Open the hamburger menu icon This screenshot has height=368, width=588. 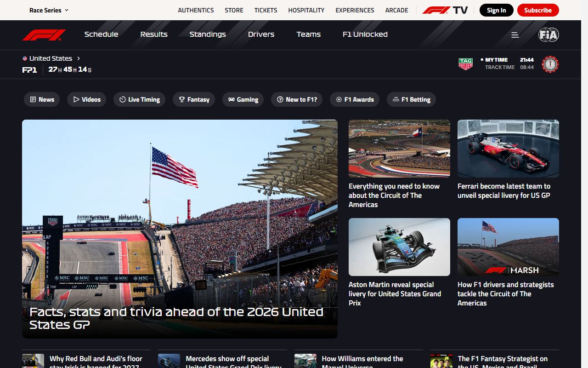click(515, 35)
